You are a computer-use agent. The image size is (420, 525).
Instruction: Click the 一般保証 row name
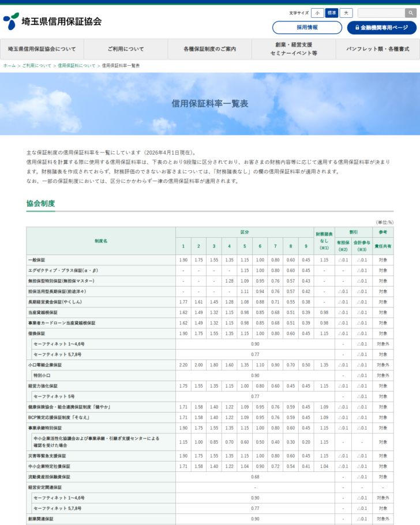[x=36, y=260]
